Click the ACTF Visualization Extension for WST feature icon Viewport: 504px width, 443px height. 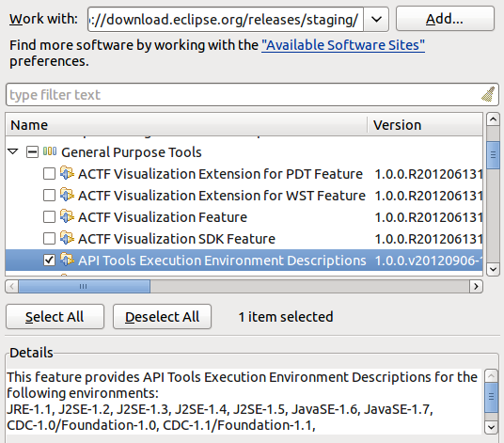pyautogui.click(x=67, y=195)
